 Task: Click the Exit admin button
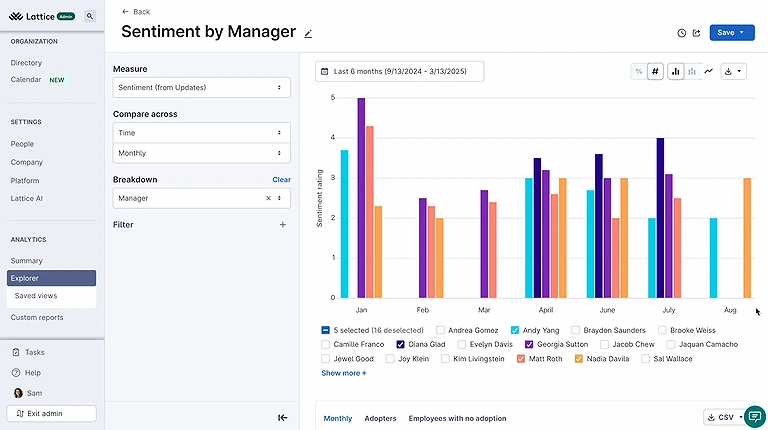51,413
